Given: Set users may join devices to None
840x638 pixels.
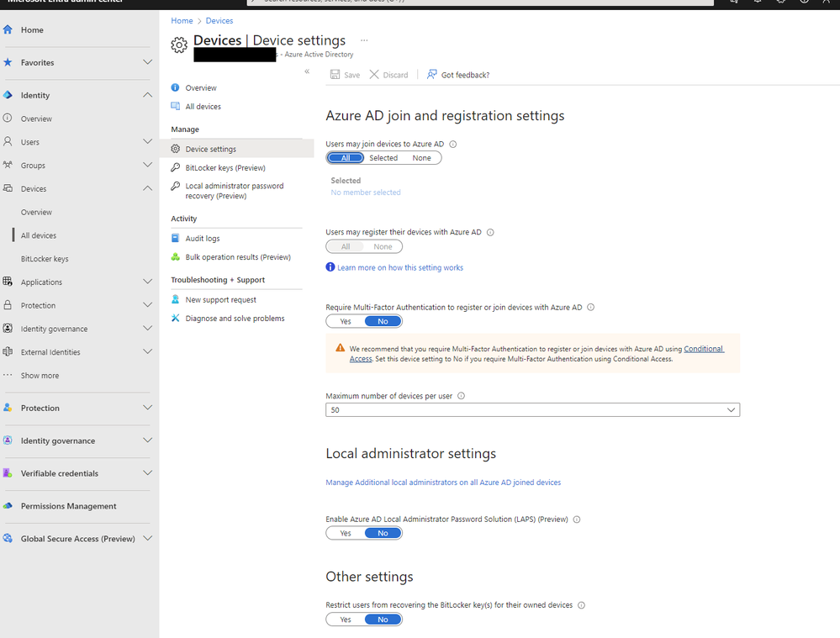Looking at the screenshot, I should 421,158.
